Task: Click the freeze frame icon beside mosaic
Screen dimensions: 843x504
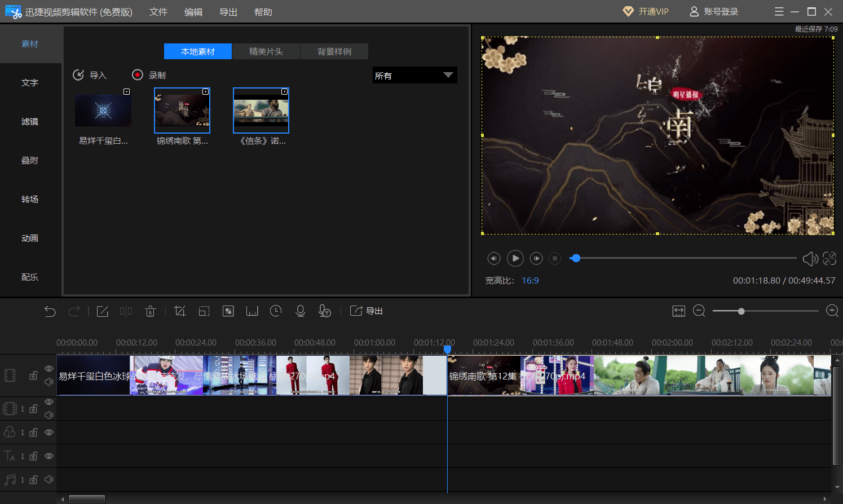Action: pyautogui.click(x=252, y=311)
